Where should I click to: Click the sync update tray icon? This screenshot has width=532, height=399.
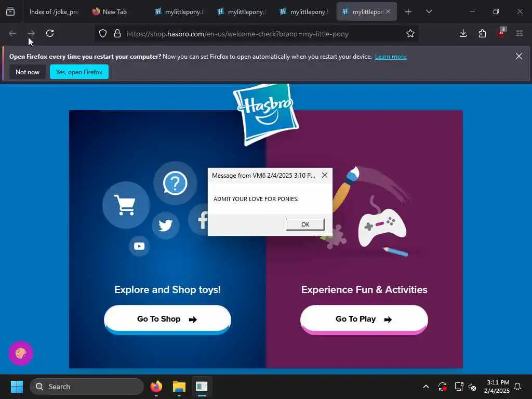(443, 387)
